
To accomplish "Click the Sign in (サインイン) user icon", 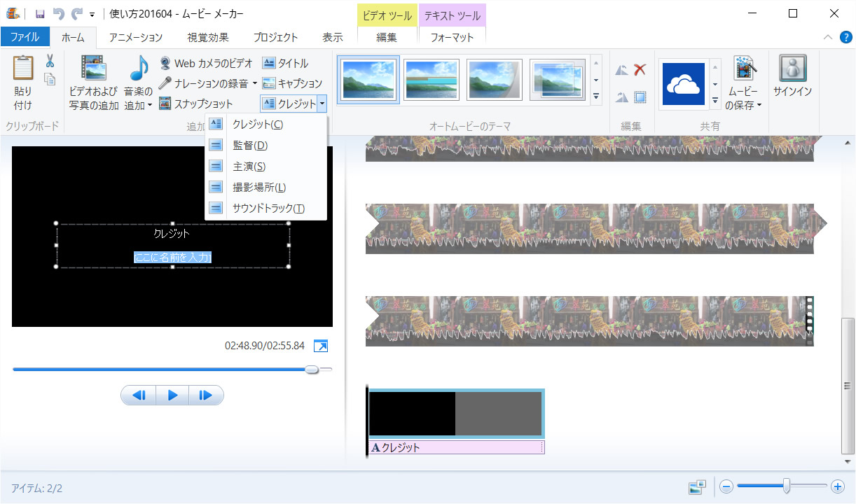I will pos(792,70).
